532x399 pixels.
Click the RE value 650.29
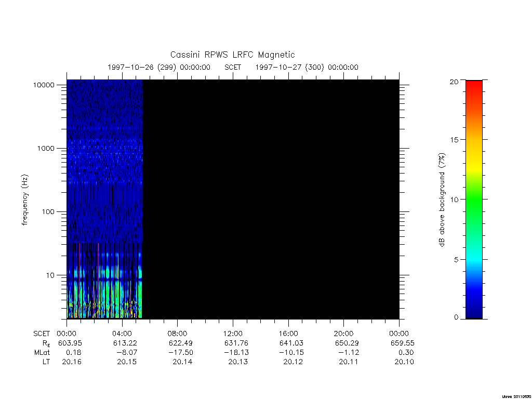(x=347, y=343)
